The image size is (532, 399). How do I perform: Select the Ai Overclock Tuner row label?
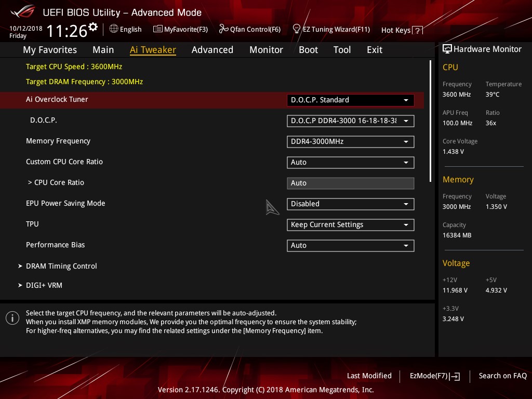(x=57, y=99)
